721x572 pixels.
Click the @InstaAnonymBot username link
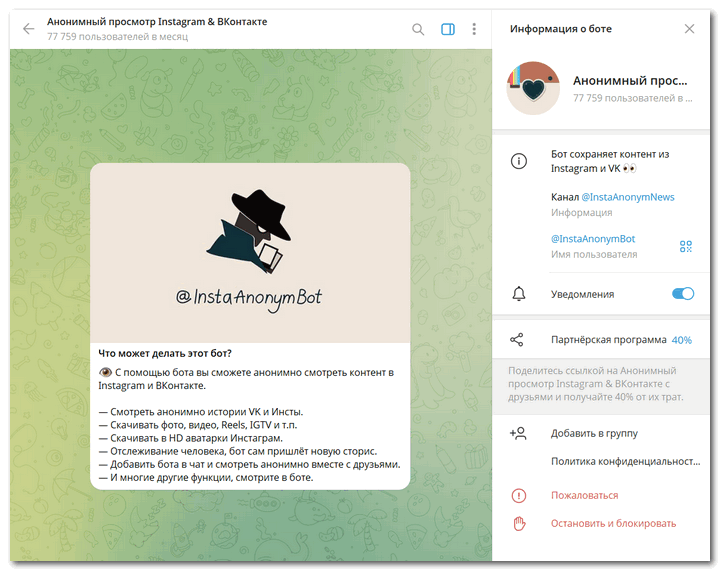tap(593, 239)
